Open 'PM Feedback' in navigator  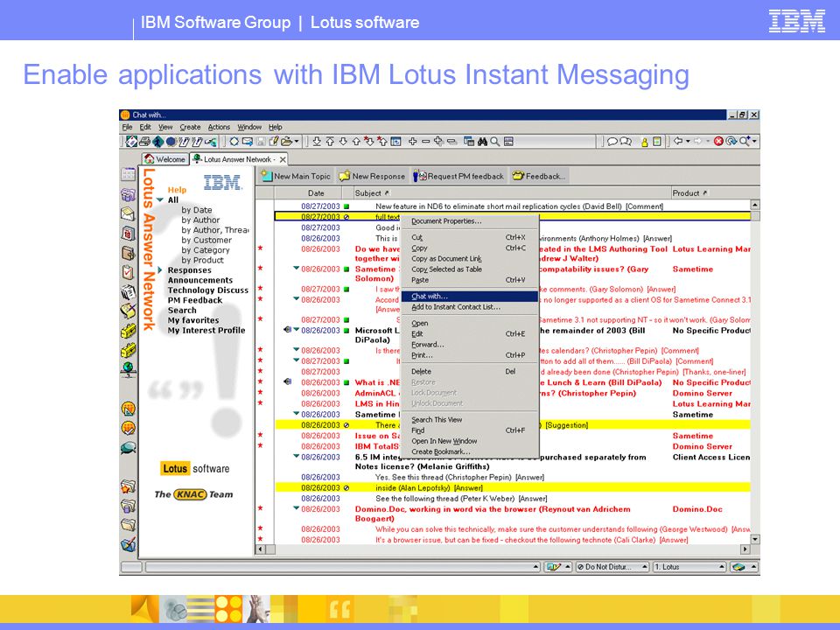point(195,300)
